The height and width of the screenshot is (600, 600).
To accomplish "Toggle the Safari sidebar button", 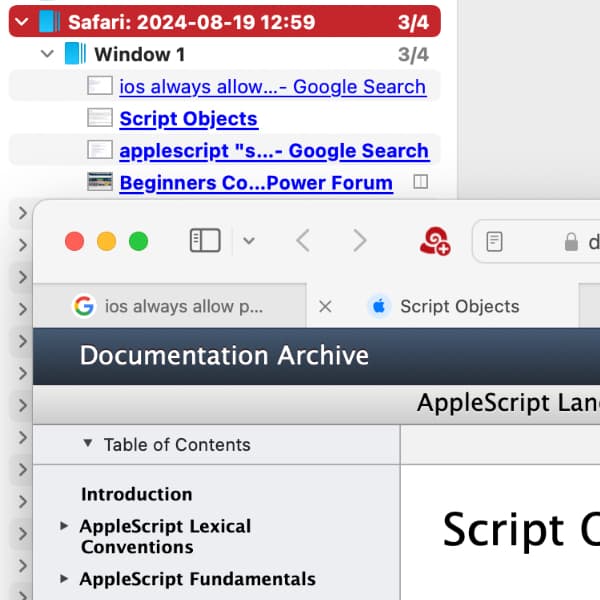I will [x=205, y=241].
